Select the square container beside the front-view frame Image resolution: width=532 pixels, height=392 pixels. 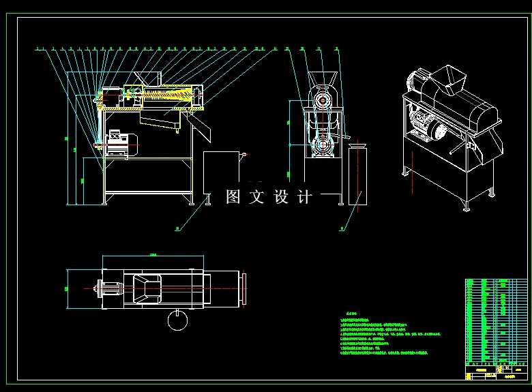(x=221, y=174)
